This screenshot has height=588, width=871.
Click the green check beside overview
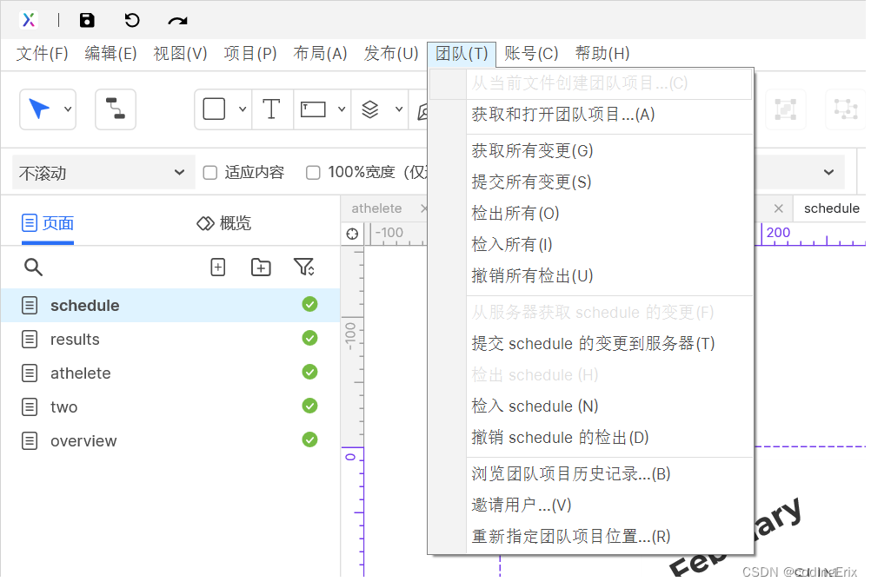(310, 439)
